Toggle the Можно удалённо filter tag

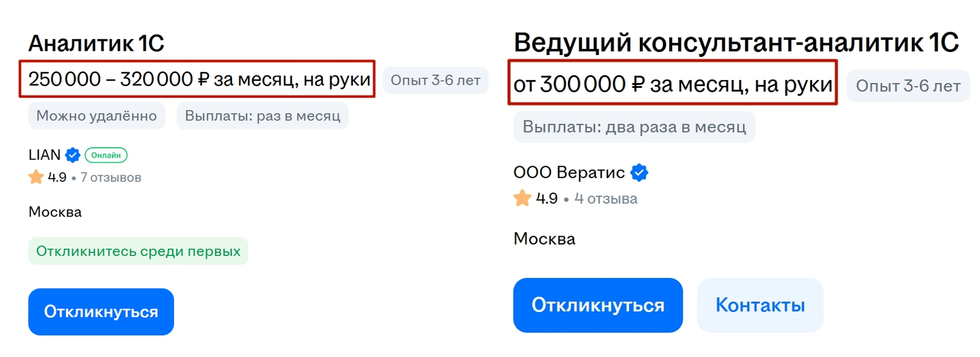point(96,115)
